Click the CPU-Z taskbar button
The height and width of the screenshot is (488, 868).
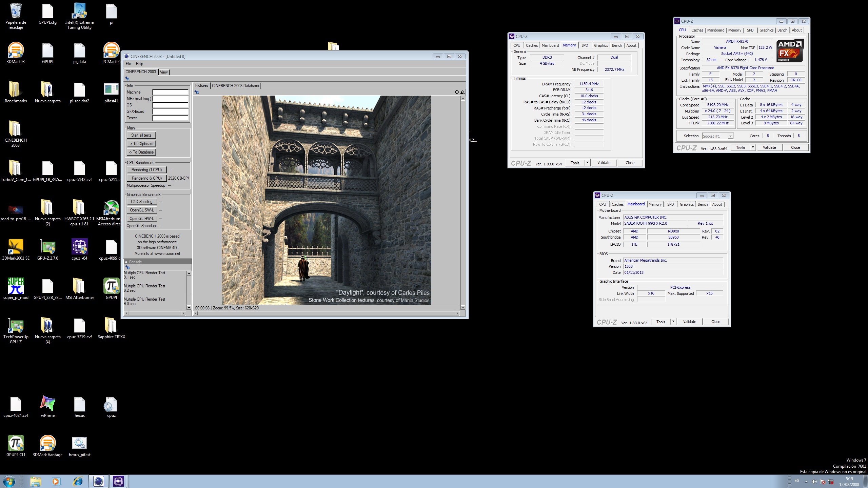tap(118, 481)
